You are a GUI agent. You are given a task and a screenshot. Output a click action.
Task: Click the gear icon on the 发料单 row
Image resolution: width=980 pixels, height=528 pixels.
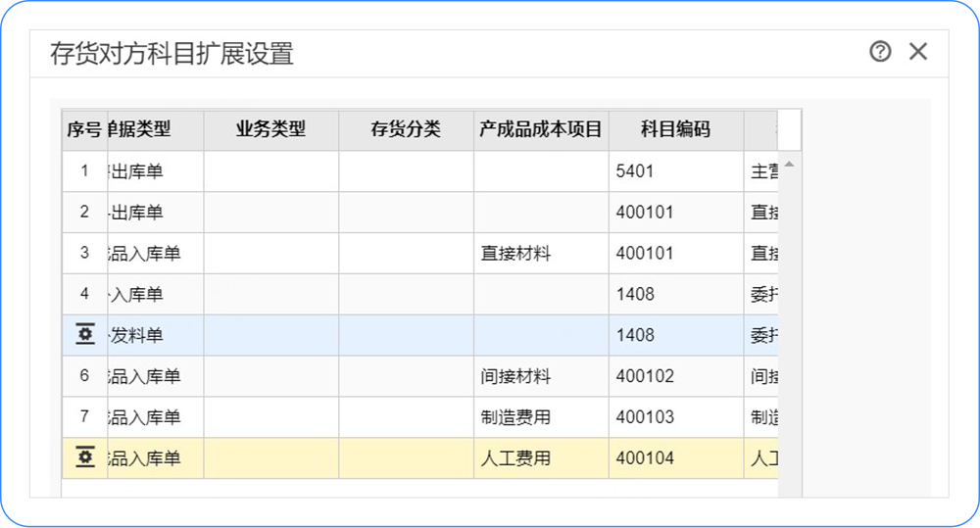point(85,335)
